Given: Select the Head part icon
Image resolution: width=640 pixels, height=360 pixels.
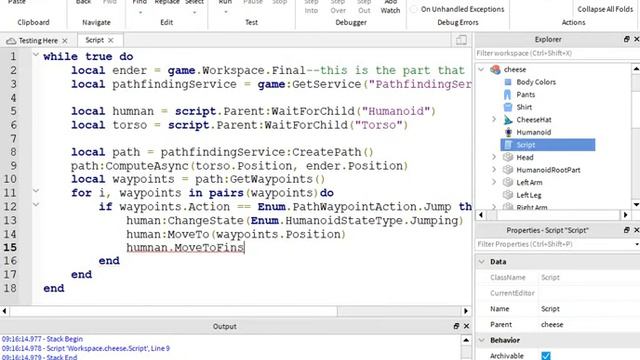Looking at the screenshot, I should (x=508, y=157).
